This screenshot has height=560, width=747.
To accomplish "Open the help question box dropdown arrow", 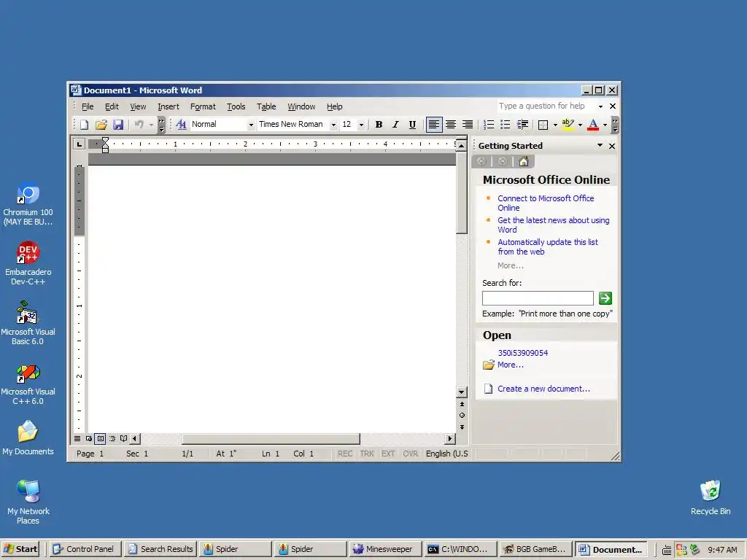I will tap(601, 106).
